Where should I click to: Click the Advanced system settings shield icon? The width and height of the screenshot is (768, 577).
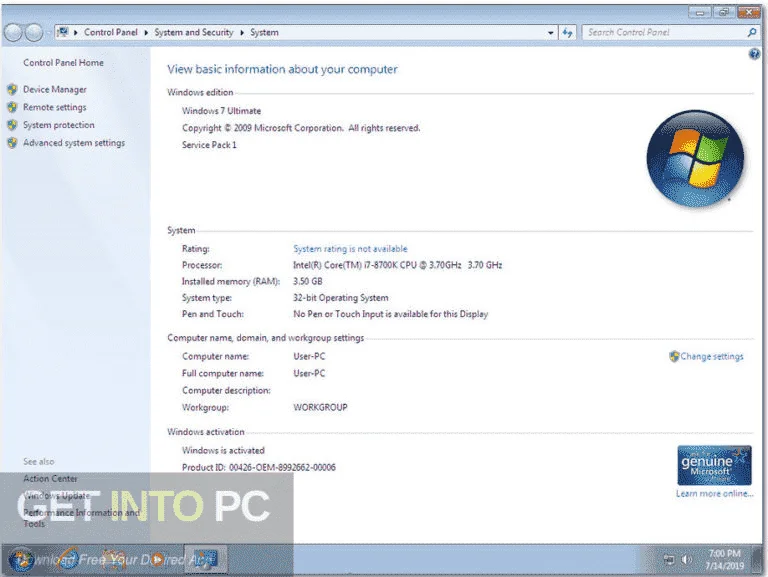[x=12, y=143]
